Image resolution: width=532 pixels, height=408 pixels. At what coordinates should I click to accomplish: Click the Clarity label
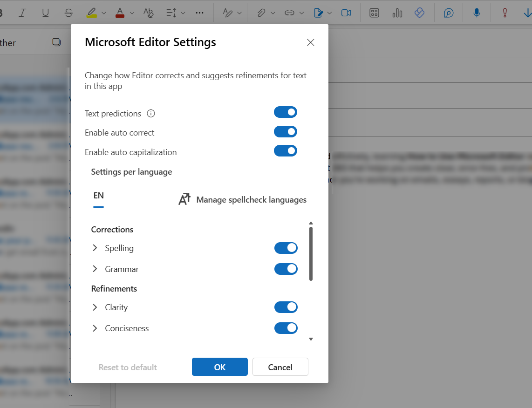[116, 307]
